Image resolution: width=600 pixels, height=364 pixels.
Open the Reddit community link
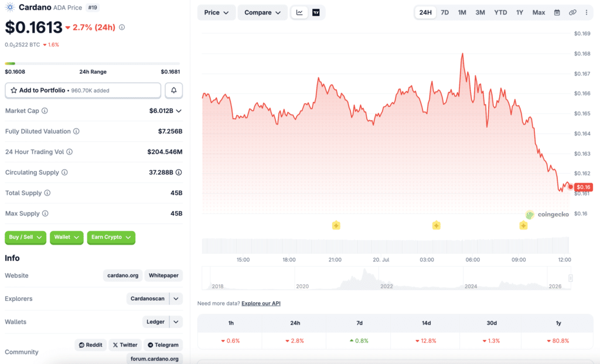(91, 345)
